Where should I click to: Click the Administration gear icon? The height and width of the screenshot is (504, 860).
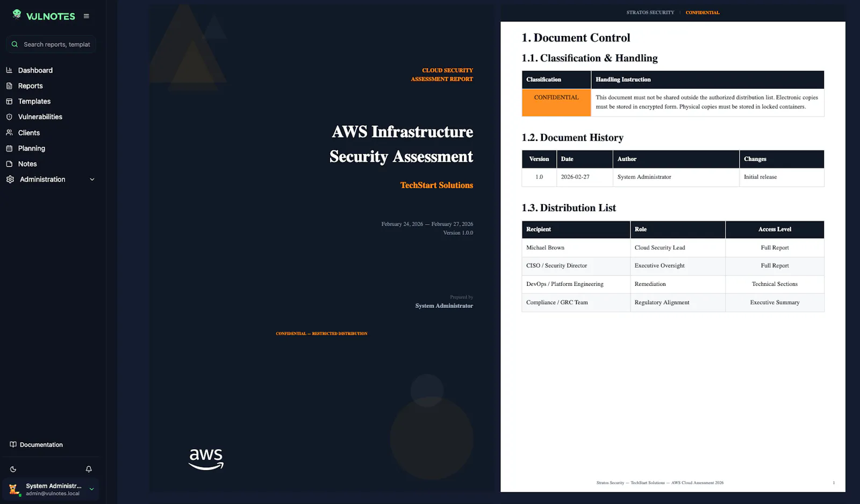click(x=10, y=179)
